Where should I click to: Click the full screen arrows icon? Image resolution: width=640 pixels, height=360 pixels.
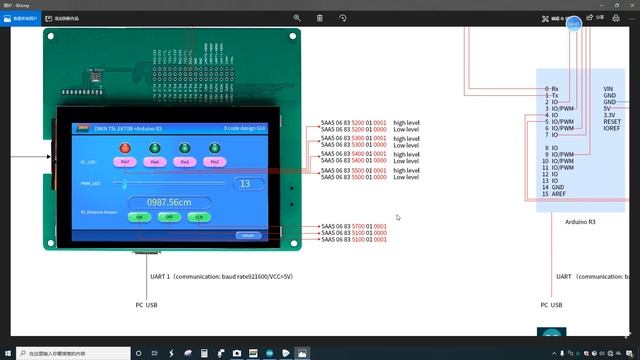(628, 336)
